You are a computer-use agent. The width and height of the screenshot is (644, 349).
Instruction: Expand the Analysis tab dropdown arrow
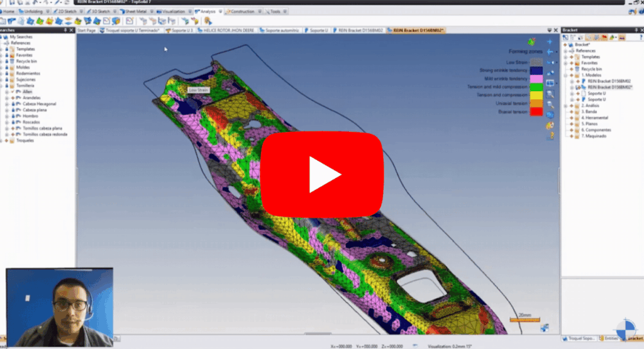click(221, 11)
